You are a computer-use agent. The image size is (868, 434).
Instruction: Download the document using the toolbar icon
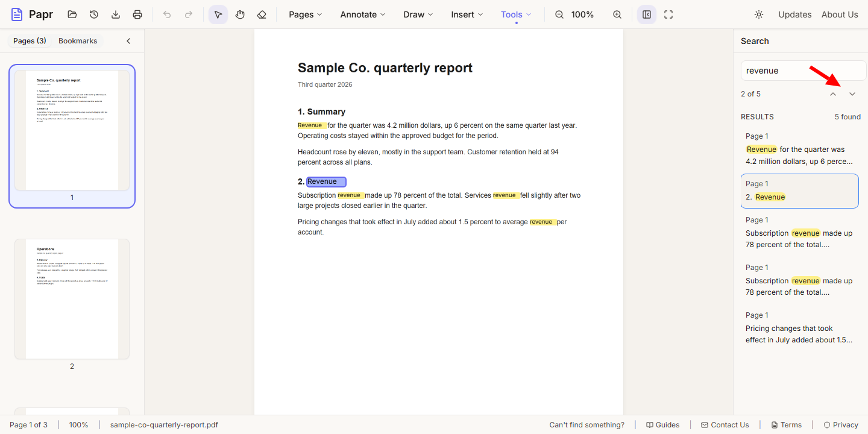click(116, 14)
